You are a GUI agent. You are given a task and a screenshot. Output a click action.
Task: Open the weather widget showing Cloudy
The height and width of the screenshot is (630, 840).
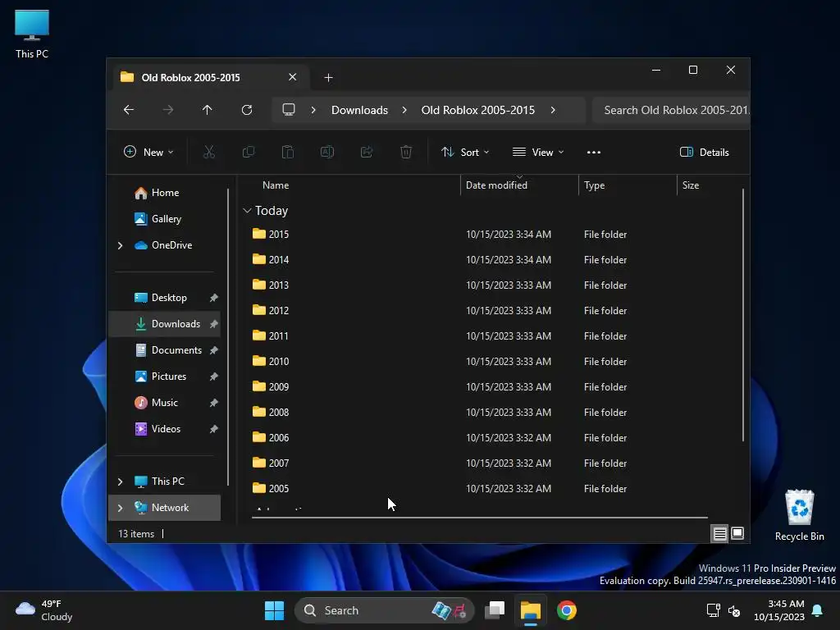pos(44,610)
